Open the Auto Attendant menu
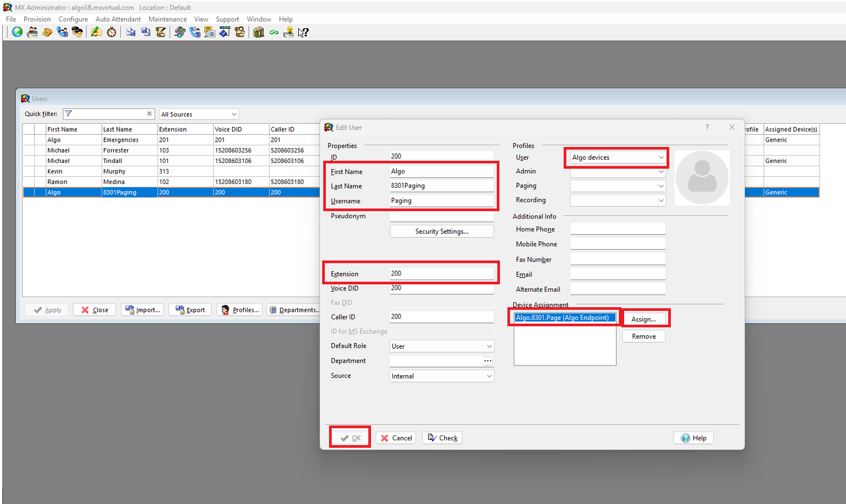 pyautogui.click(x=118, y=19)
